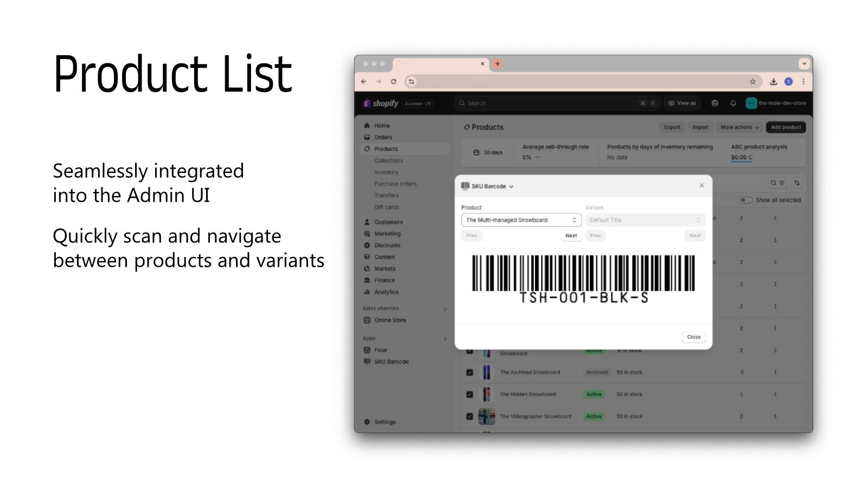Click the Add product button

click(786, 127)
